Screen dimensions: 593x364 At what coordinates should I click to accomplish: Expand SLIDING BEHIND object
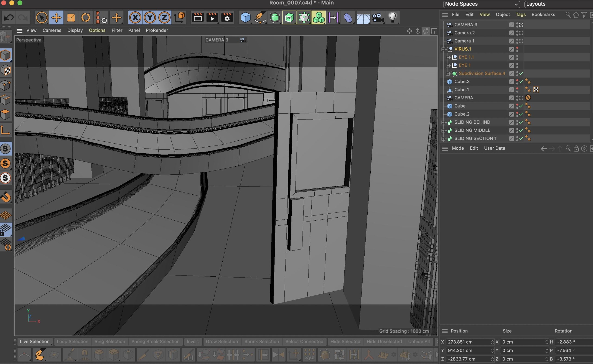[x=443, y=122]
